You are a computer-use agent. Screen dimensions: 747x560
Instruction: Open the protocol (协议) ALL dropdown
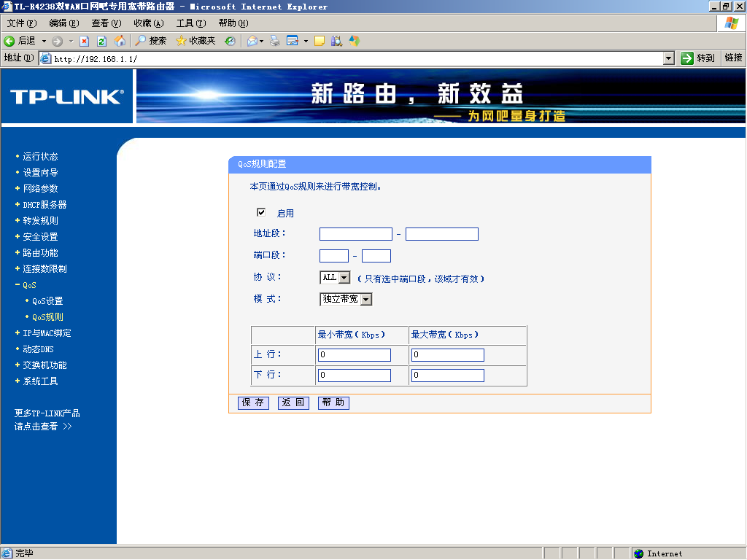coord(344,278)
